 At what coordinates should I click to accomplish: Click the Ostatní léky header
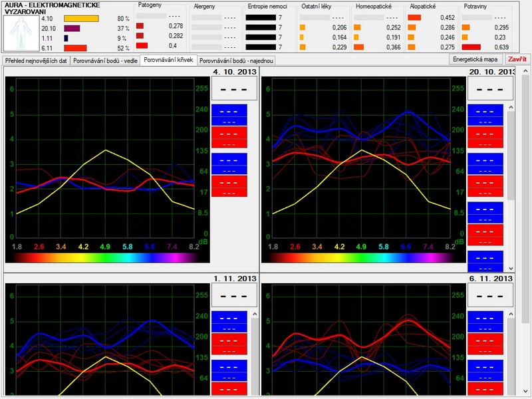[317, 7]
